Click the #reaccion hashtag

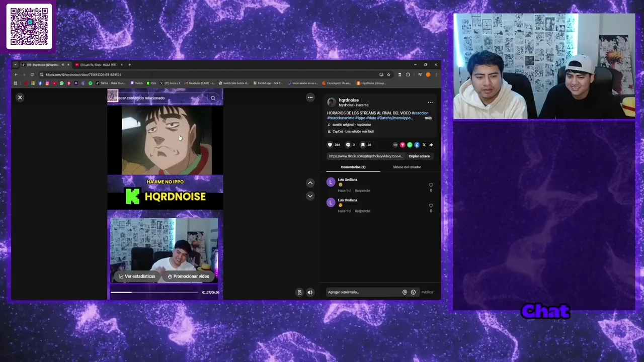(x=420, y=113)
